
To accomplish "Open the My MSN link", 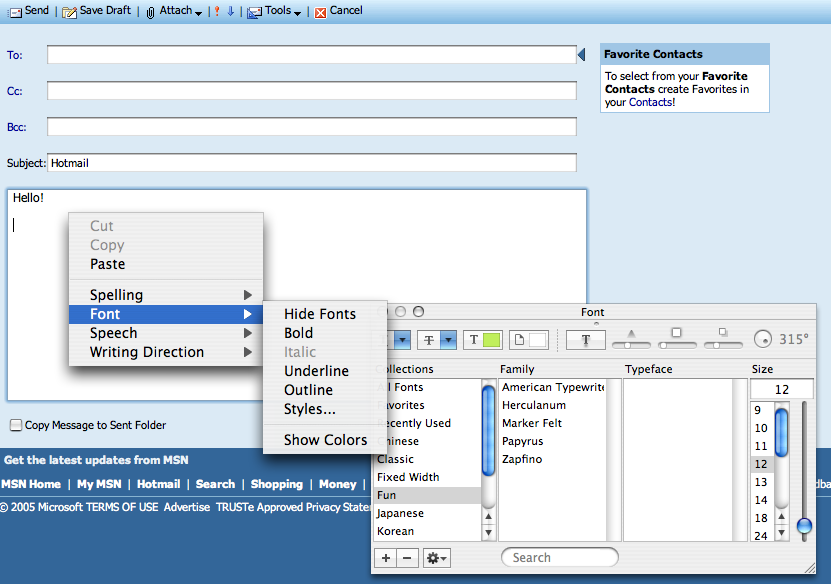I will pyautogui.click(x=99, y=484).
